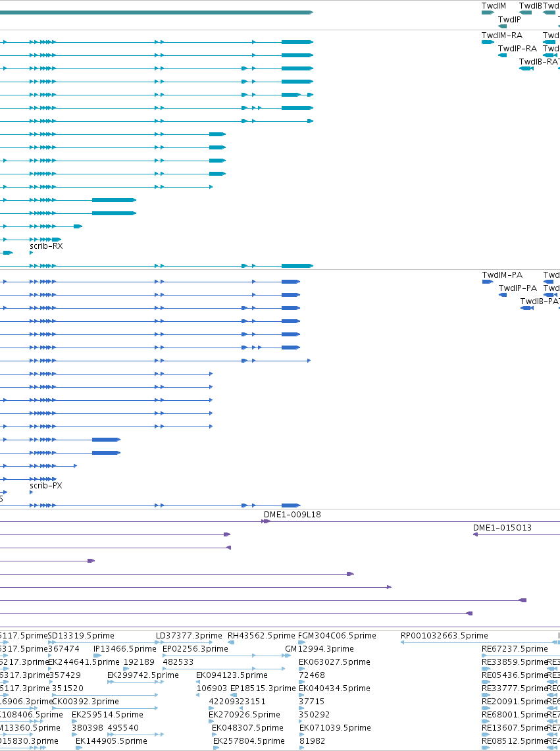Click the EK259514.5prime EST label
Screen dimensions: 560x751
point(107,714)
